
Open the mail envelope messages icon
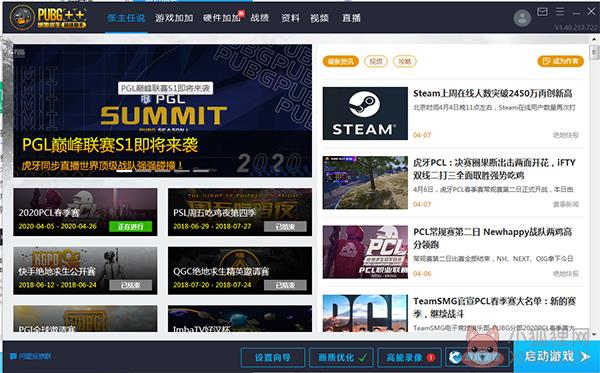(542, 12)
